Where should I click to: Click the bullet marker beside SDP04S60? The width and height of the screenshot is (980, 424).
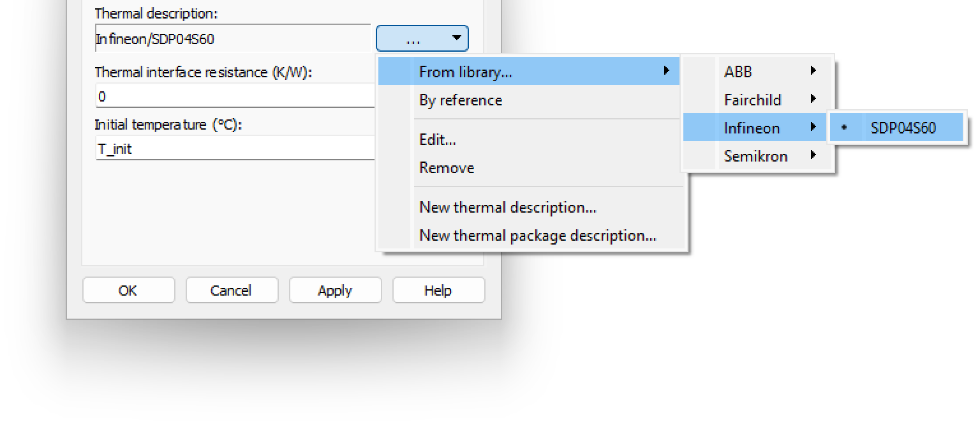845,128
